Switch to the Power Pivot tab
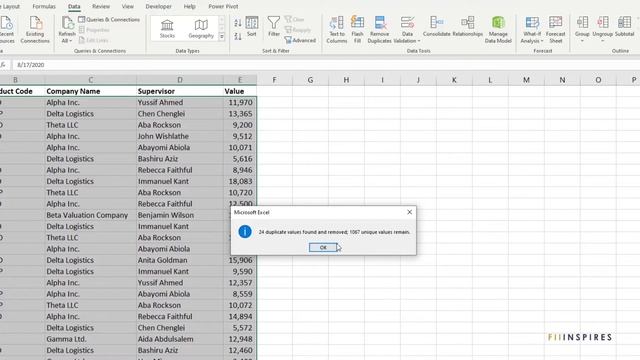 coord(223,7)
